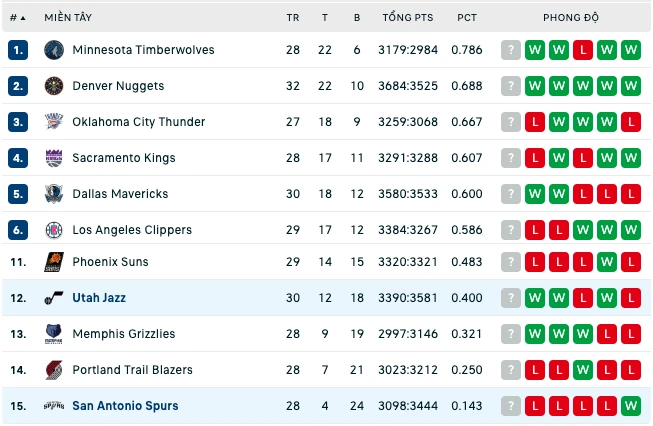The width and height of the screenshot is (653, 426).
Task: Open the Utah Jazz team link
Action: [x=99, y=298]
